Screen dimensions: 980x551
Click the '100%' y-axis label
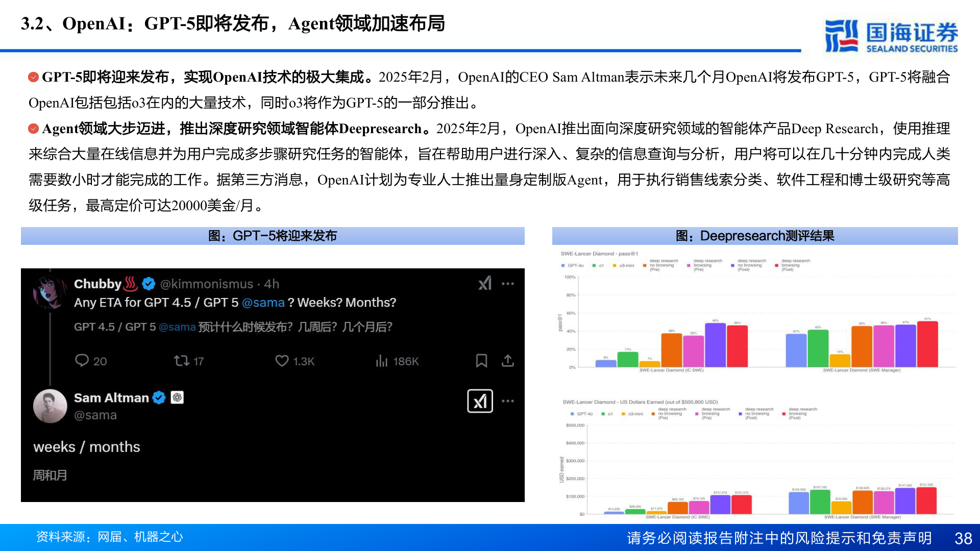570,277
